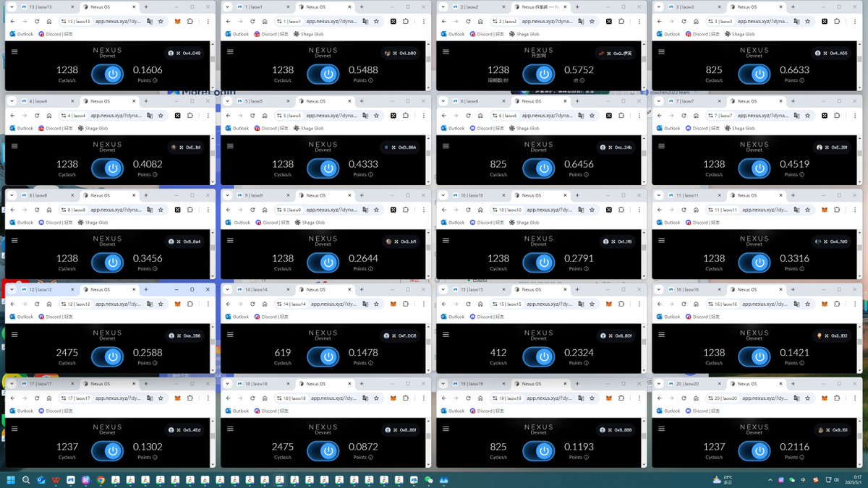Click the home button in the laow3 browser toolbar

click(x=698, y=21)
